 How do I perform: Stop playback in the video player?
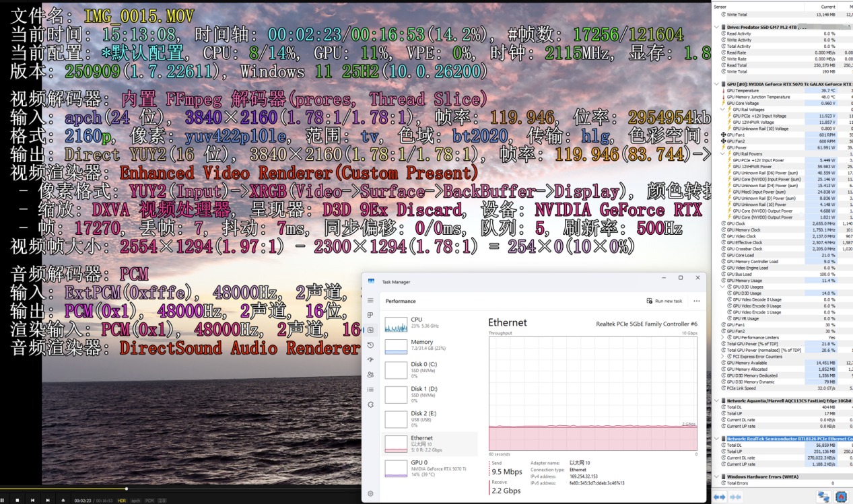coord(18,501)
